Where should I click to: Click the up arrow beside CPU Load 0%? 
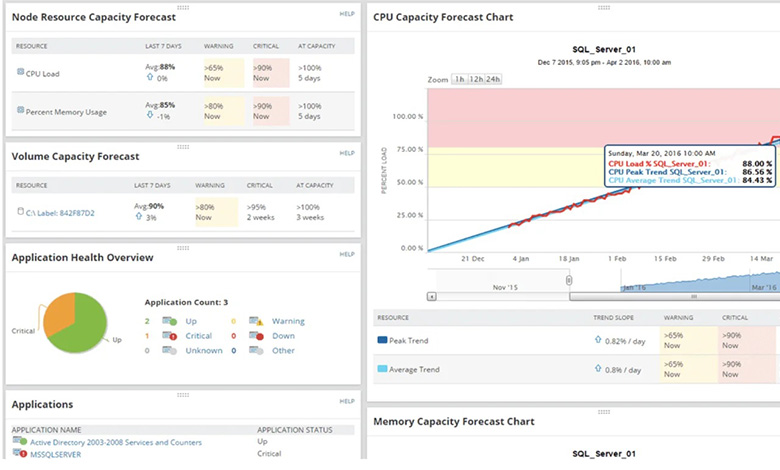pyautogui.click(x=150, y=77)
